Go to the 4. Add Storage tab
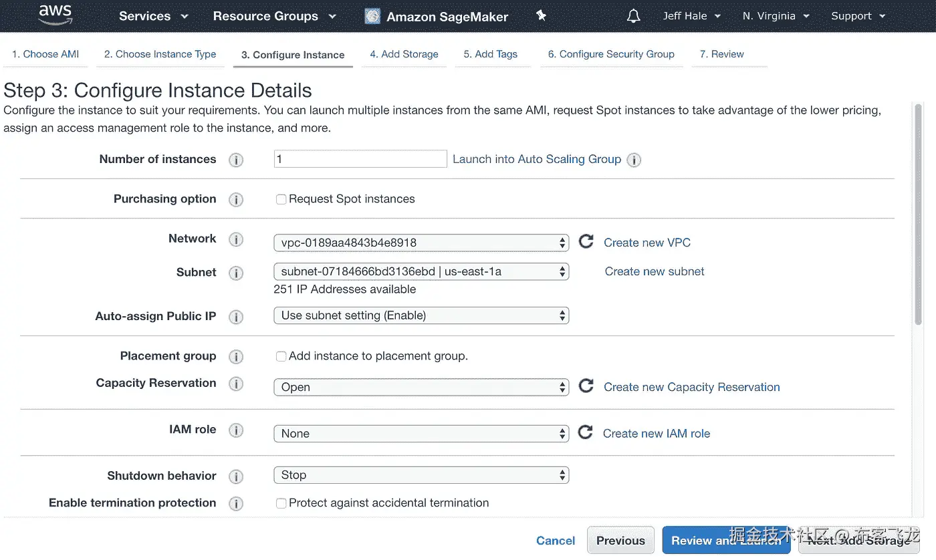Viewport: 936px width, 560px height. point(404,55)
